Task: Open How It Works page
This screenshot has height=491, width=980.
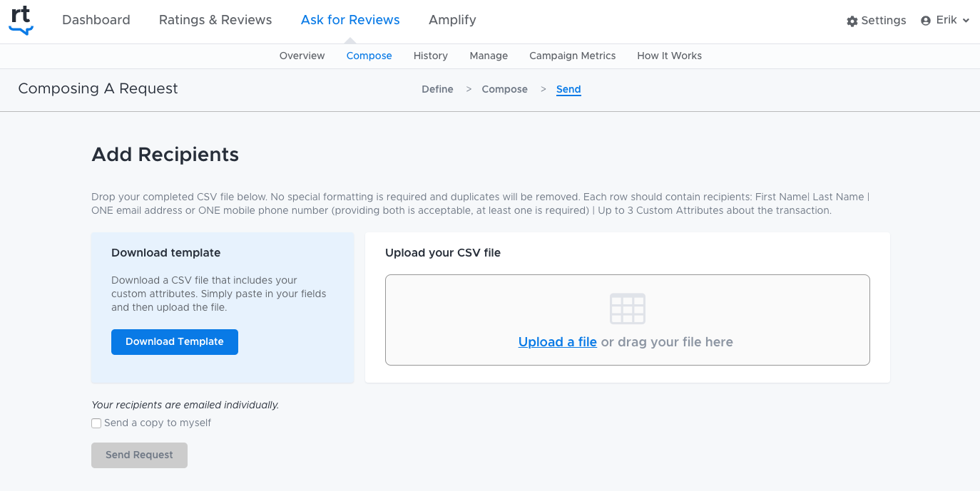Action: [x=670, y=56]
